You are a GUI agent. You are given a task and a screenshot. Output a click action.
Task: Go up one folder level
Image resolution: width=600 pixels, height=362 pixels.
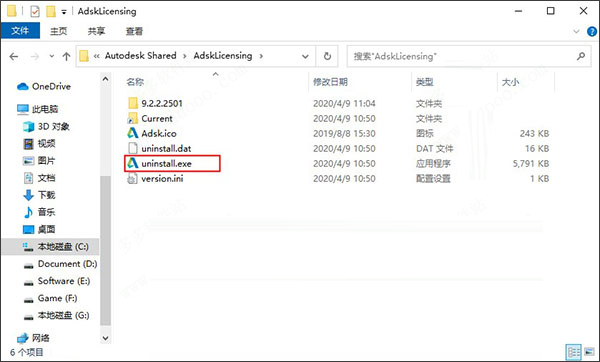coord(66,57)
